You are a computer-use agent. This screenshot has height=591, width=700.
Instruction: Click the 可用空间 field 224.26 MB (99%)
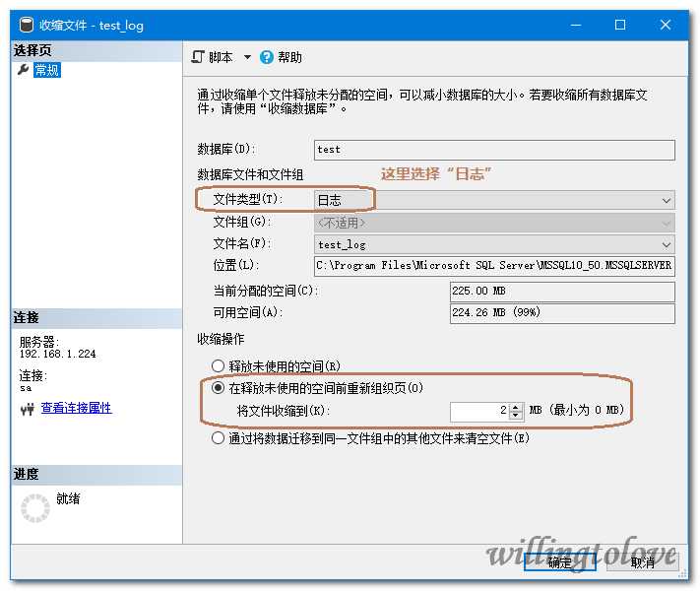(562, 312)
